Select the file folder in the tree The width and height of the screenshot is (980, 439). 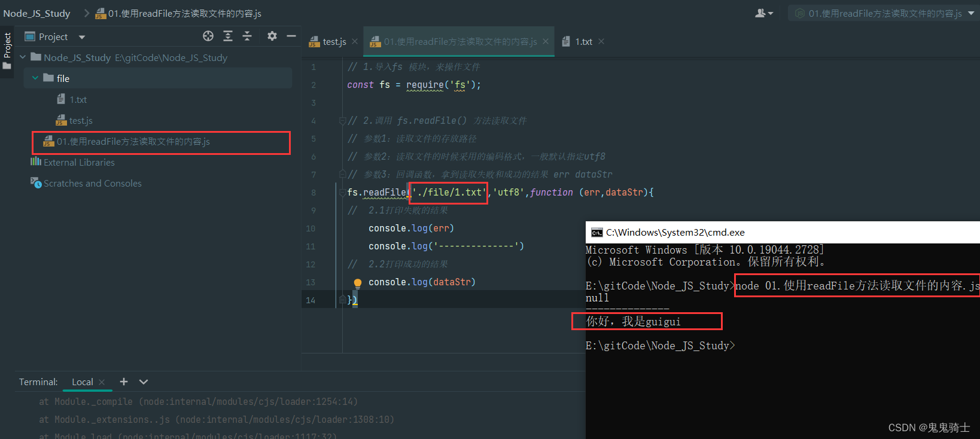point(158,78)
